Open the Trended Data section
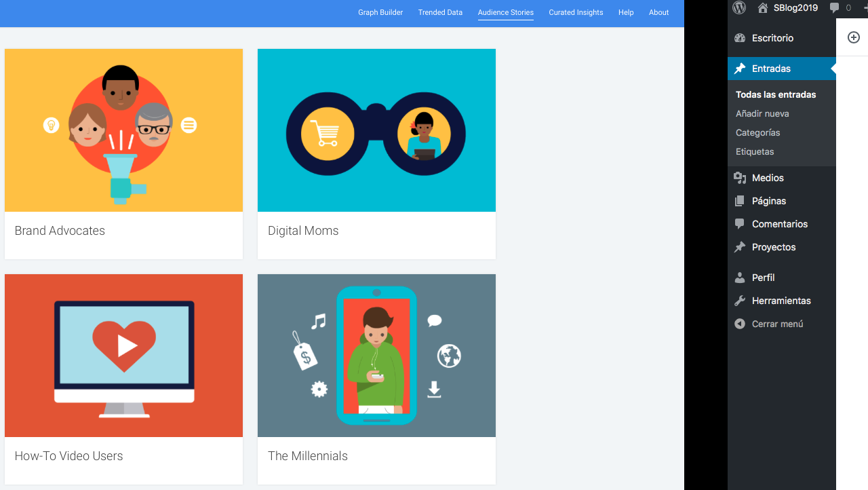This screenshot has width=868, height=490. pos(440,12)
